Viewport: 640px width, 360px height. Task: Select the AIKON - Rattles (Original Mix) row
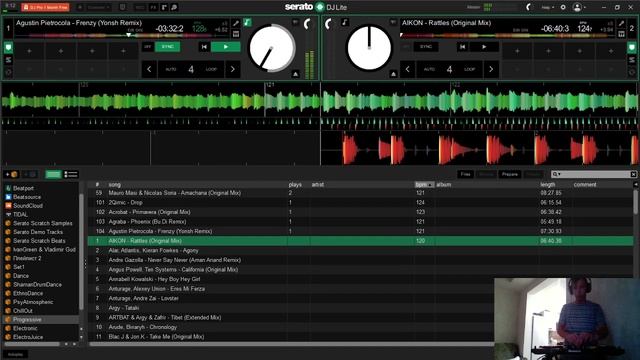tap(360, 241)
